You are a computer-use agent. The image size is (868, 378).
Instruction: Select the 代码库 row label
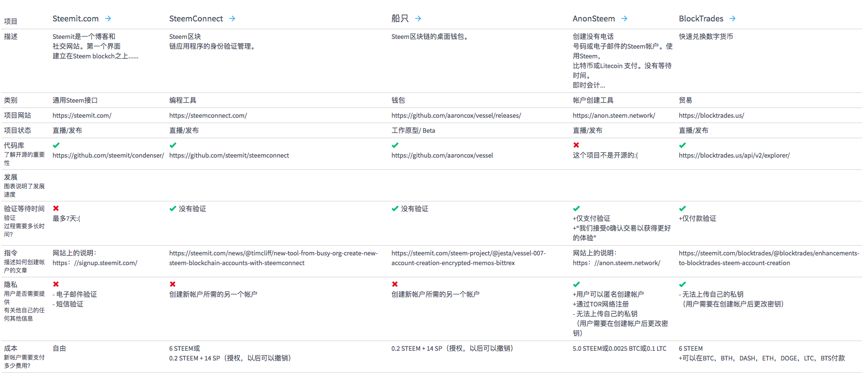pos(14,145)
